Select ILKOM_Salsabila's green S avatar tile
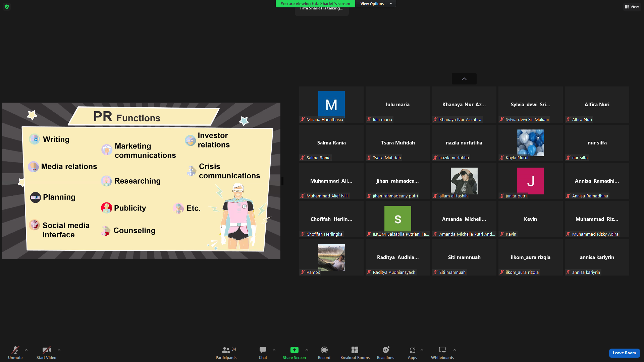The width and height of the screenshot is (644, 362). point(398,219)
